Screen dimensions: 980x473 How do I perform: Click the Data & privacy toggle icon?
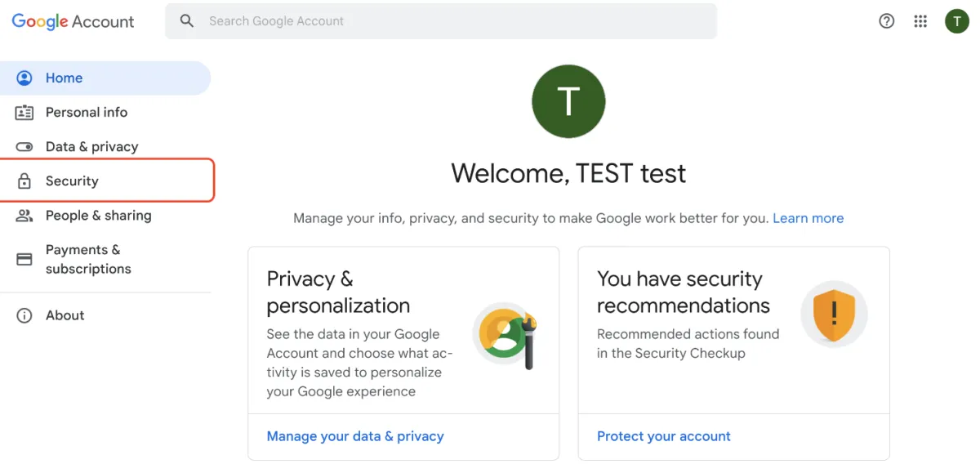(24, 147)
